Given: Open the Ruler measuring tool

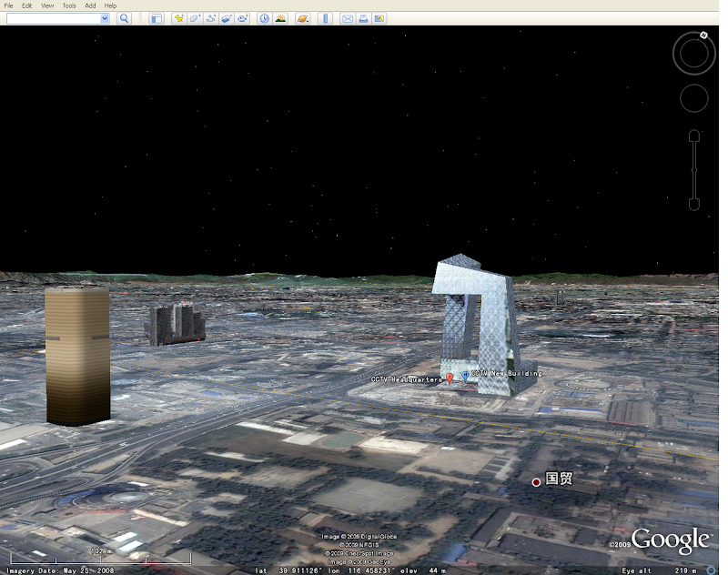Looking at the screenshot, I should tap(326, 18).
